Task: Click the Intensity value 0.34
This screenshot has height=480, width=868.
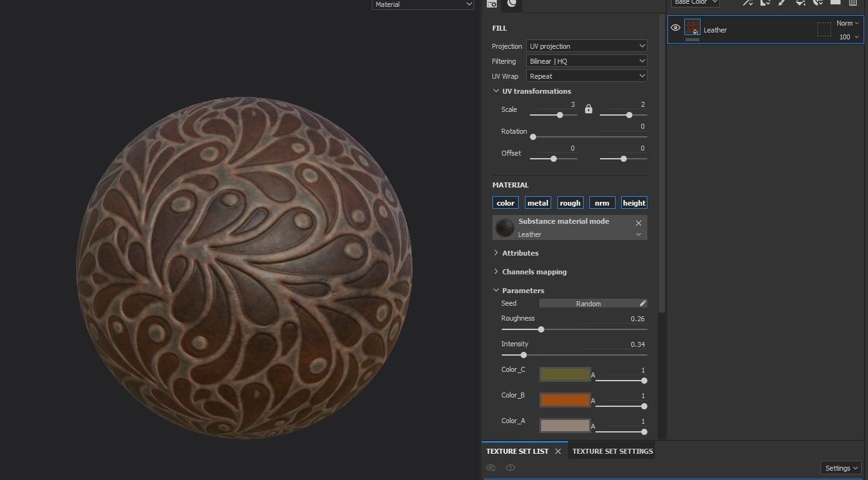Action: click(x=637, y=344)
